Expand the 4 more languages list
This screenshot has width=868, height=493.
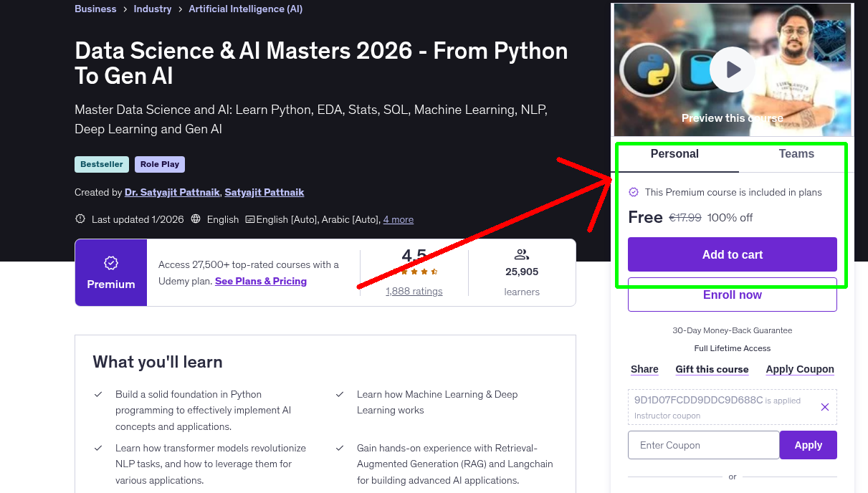click(398, 219)
